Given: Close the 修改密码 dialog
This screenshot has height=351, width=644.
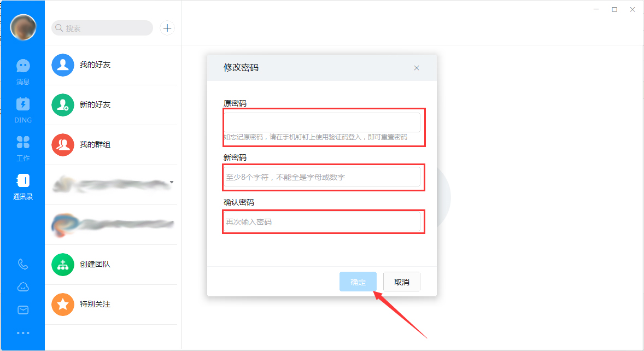Looking at the screenshot, I should point(416,68).
